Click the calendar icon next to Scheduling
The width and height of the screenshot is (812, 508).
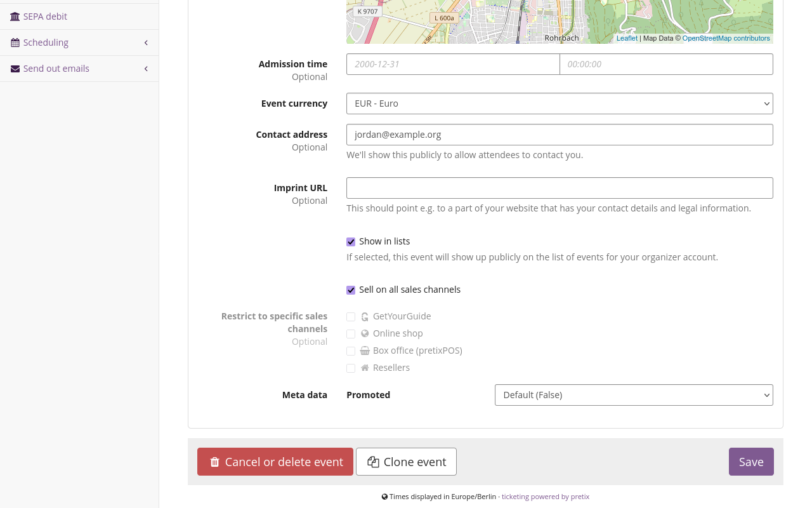tap(15, 43)
